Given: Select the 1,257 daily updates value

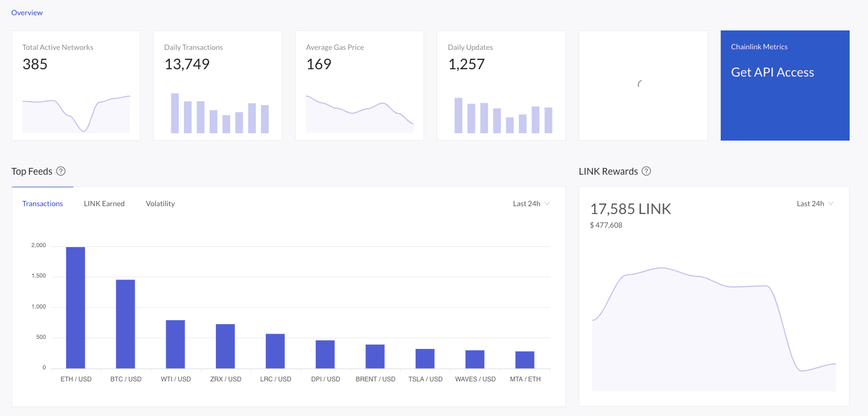Looking at the screenshot, I should pos(466,64).
